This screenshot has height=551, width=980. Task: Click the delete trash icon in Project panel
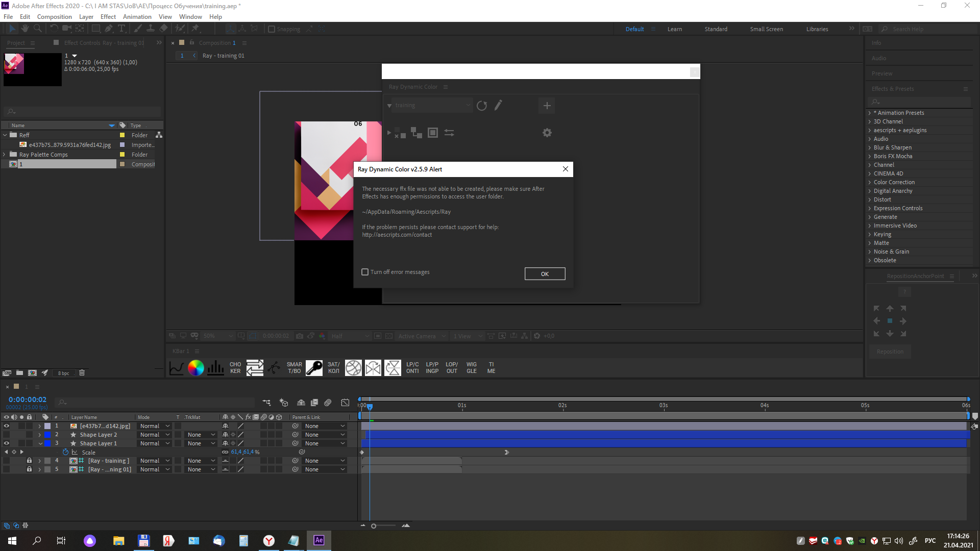[82, 373]
